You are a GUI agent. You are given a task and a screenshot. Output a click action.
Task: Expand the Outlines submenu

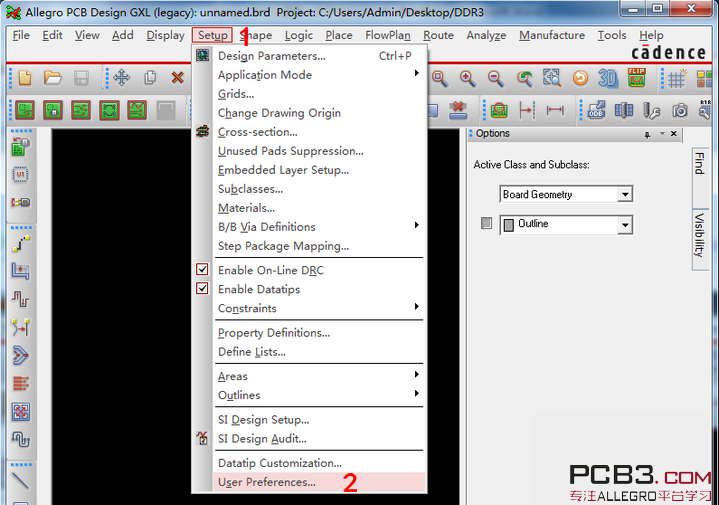[416, 393]
